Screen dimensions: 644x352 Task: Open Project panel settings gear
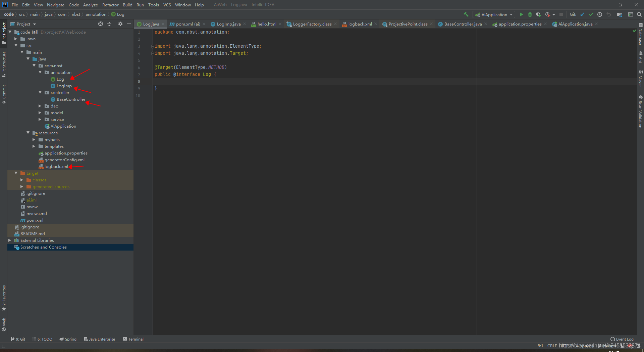coord(120,24)
